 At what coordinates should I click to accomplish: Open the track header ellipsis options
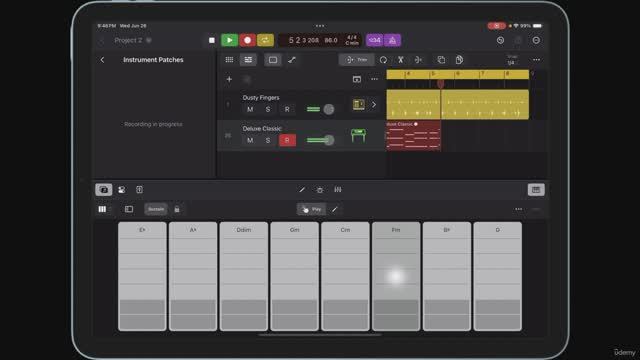coord(374,79)
